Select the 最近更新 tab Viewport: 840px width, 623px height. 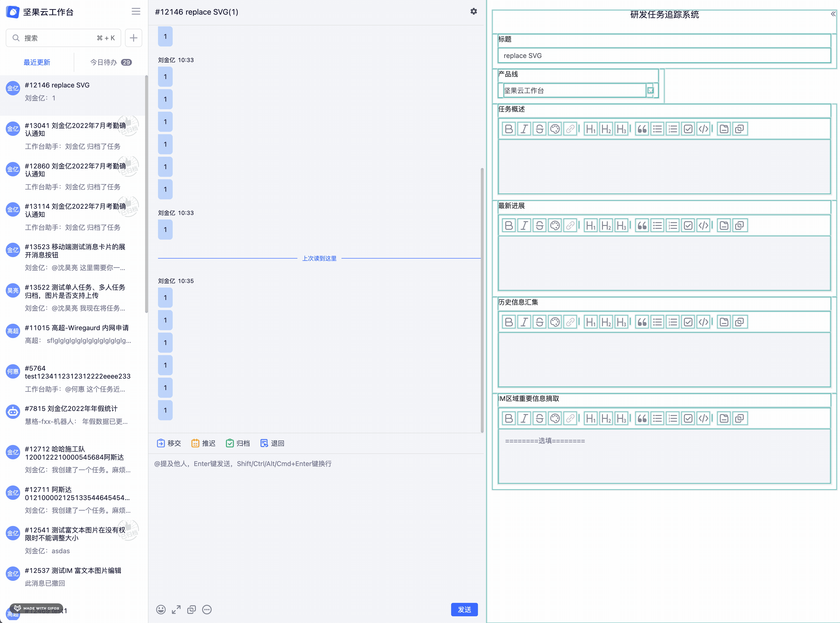[x=37, y=62]
